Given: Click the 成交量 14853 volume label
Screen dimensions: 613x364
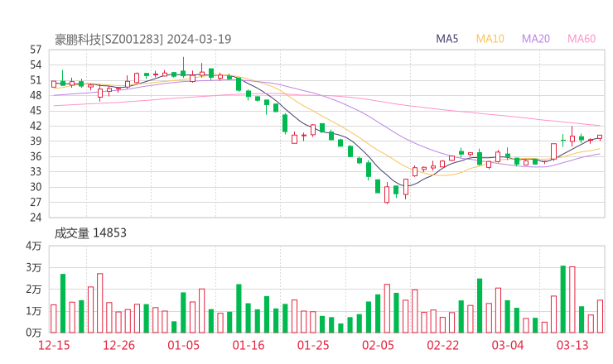Looking at the screenshot, I should 90,233.
